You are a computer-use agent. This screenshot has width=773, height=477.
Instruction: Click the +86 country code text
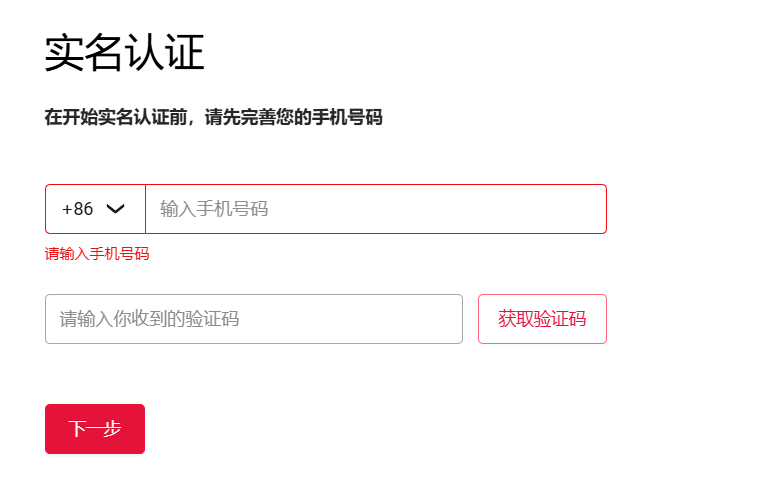[77, 209]
